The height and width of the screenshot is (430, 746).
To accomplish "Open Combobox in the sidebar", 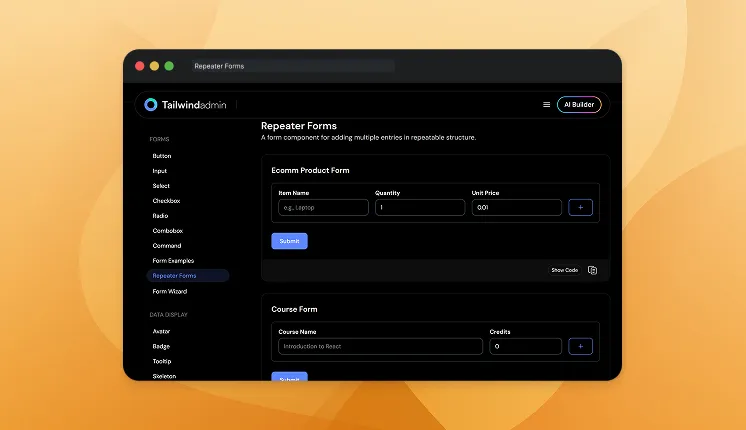I will click(x=167, y=231).
